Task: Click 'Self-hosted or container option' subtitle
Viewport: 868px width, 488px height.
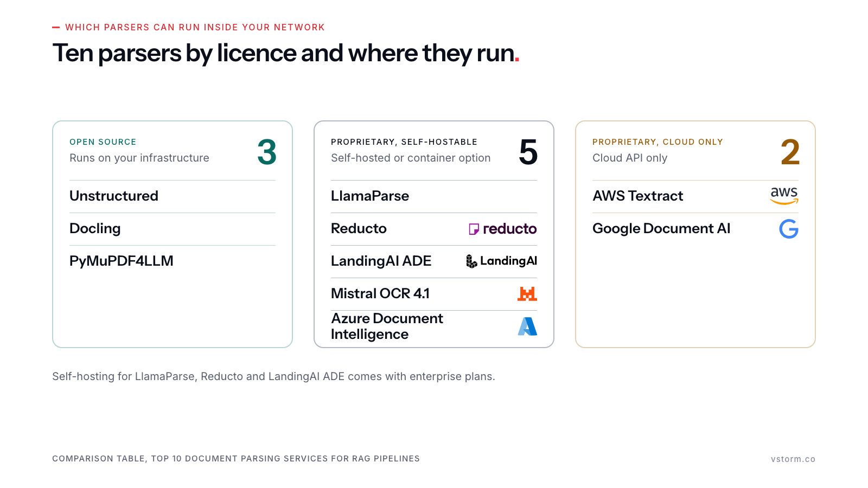Action: 411,158
